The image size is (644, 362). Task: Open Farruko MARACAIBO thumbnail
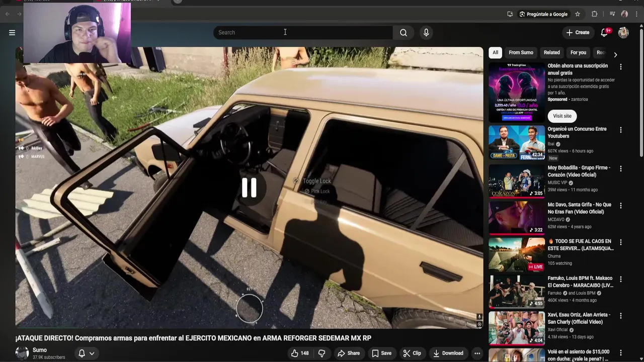517,291
